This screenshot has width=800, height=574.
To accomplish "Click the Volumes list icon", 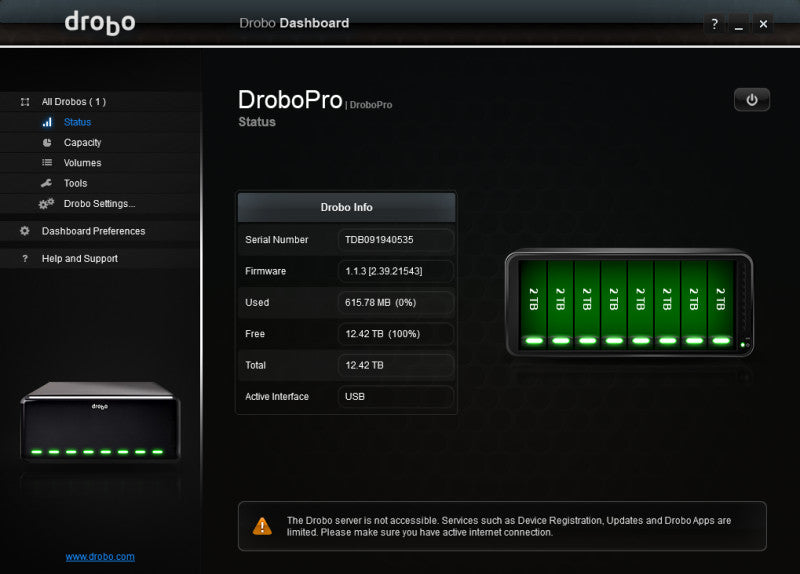I will [x=47, y=163].
